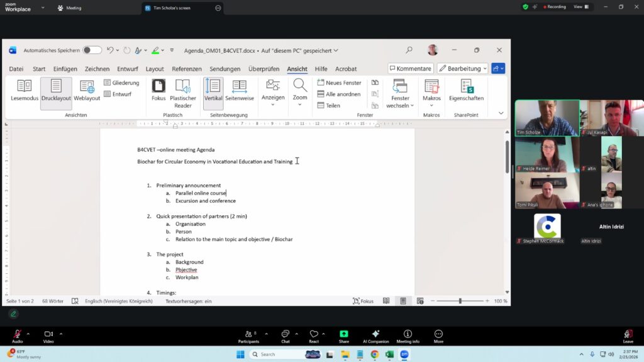Click the Kommentare button
This screenshot has width=644, height=362.
(410, 69)
